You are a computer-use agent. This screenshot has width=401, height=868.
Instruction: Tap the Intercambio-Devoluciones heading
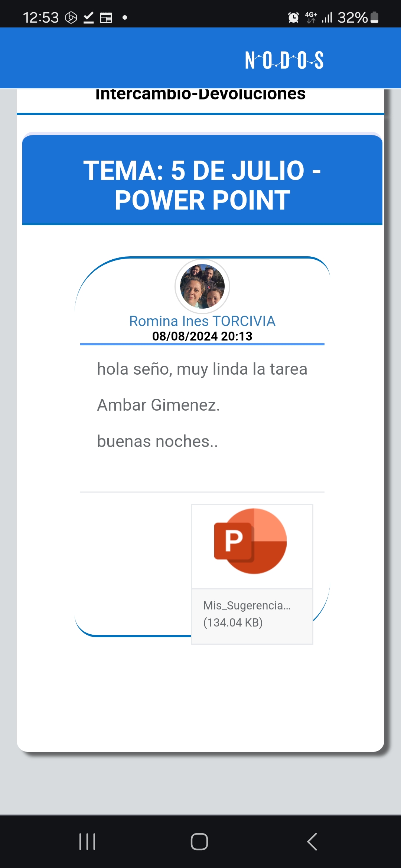click(200, 95)
